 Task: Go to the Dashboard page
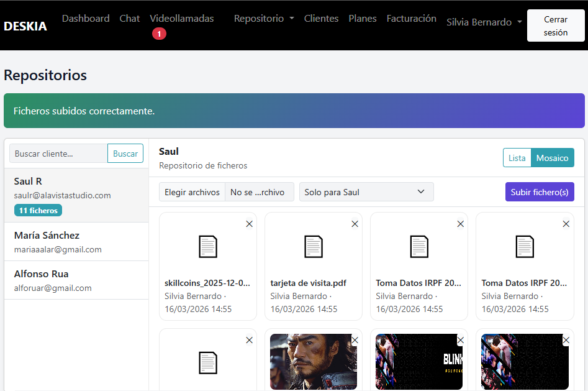point(86,19)
